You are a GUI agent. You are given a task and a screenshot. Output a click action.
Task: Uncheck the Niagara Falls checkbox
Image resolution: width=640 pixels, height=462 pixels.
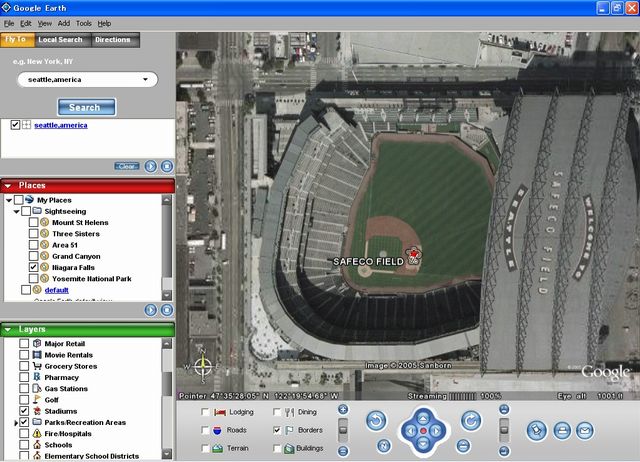click(x=33, y=267)
